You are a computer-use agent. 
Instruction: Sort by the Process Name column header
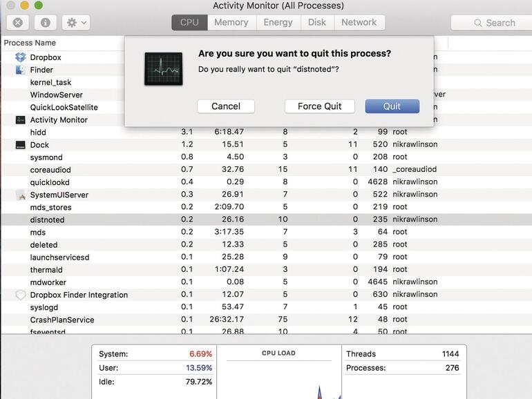(30, 43)
